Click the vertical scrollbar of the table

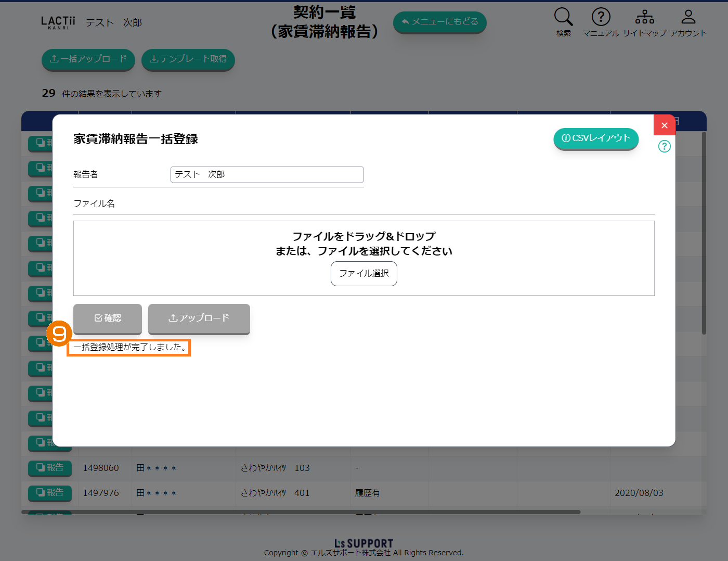[x=704, y=234]
